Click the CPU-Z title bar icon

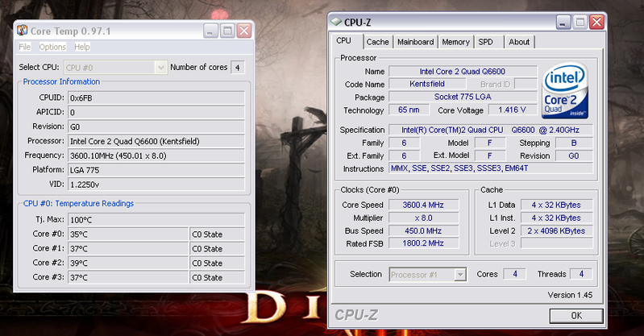click(x=336, y=22)
